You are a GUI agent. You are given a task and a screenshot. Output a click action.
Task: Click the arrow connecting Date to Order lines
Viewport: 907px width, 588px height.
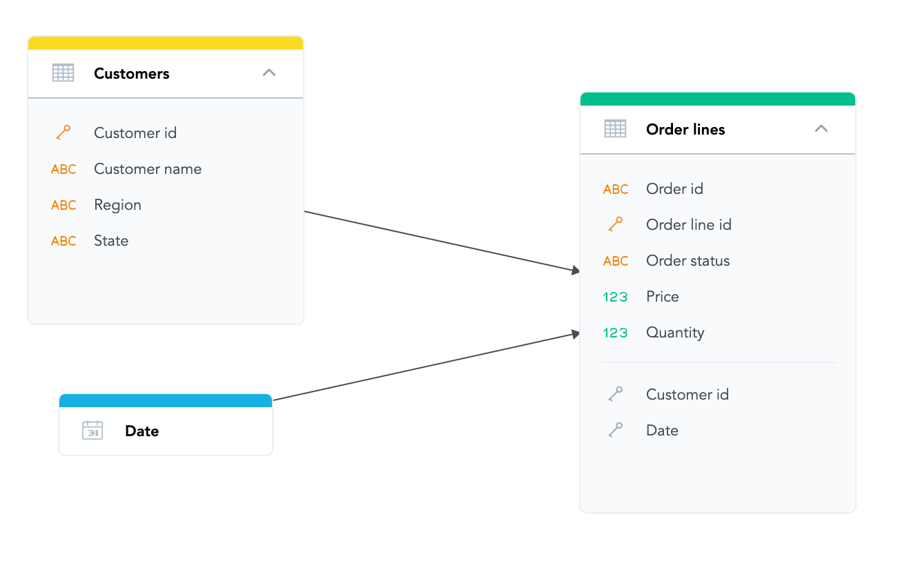[425, 367]
